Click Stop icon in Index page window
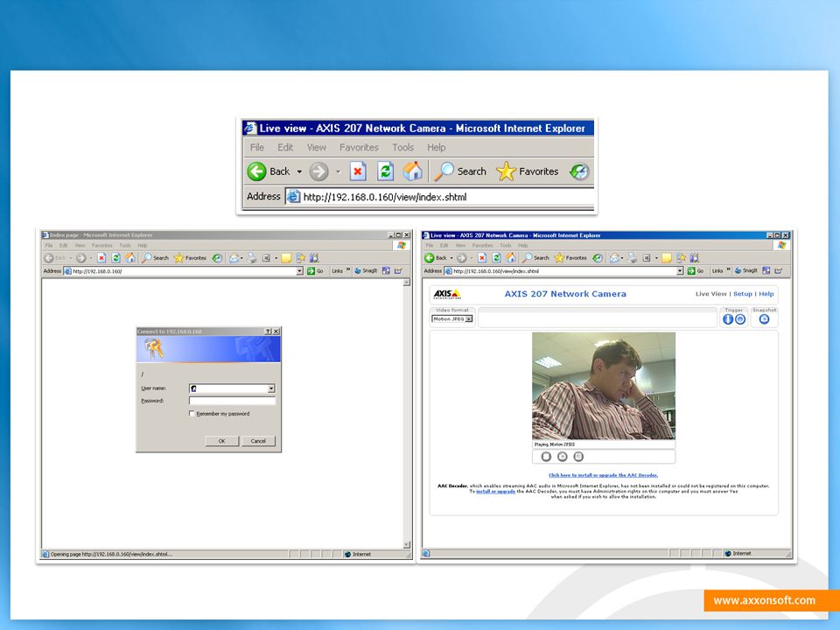Image resolution: width=840 pixels, height=630 pixels. click(101, 258)
